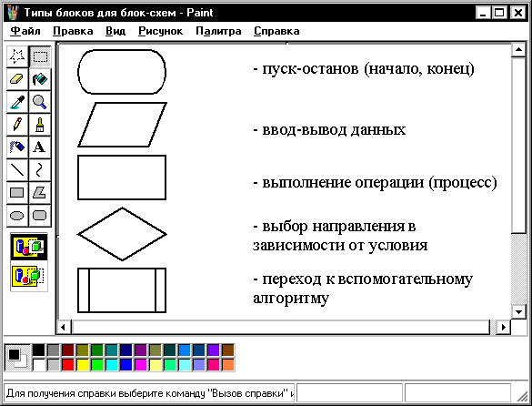This screenshot has width=532, height=406.
Task: Select the Free-Form Select tool
Action: (17, 56)
